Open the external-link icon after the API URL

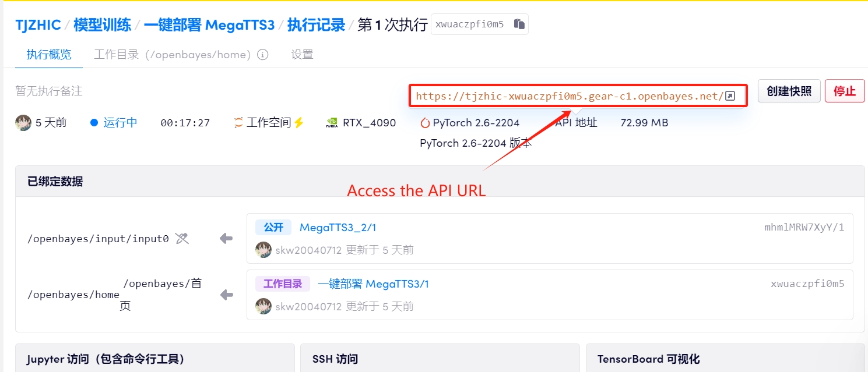coord(730,96)
